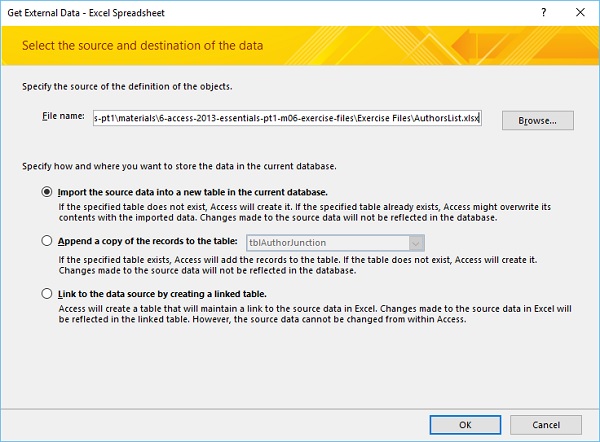Click the bold 'Import the source data' label
Viewport: 600px width, 442px height.
193,191
